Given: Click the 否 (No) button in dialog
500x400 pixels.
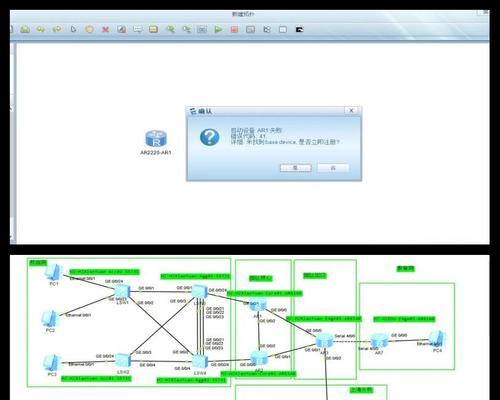Looking at the screenshot, I should click(x=333, y=168).
